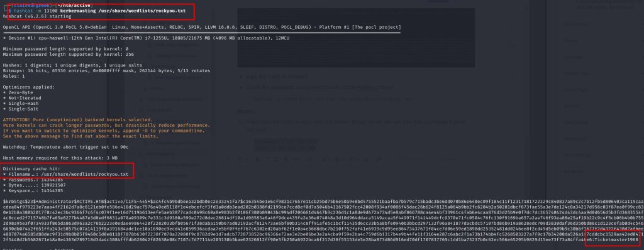The height and width of the screenshot is (250, 644).
Task: Open 'Pass Attacks' page in background sidebar
Action: pyautogui.click(x=159, y=110)
